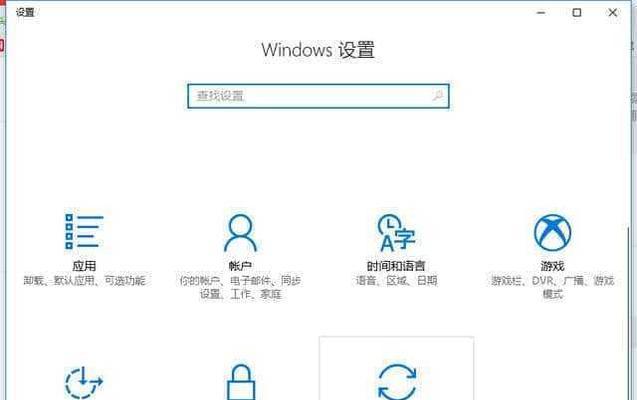Select the 语音、区域、日期 description
Viewport: 637px width, 400px height.
[x=396, y=280]
